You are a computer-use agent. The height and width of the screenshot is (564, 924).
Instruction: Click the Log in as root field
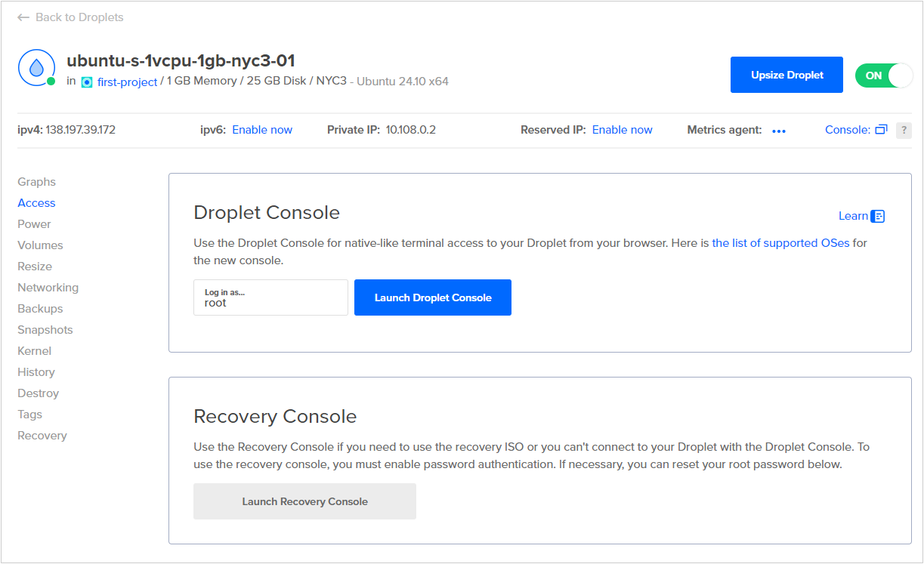point(270,297)
